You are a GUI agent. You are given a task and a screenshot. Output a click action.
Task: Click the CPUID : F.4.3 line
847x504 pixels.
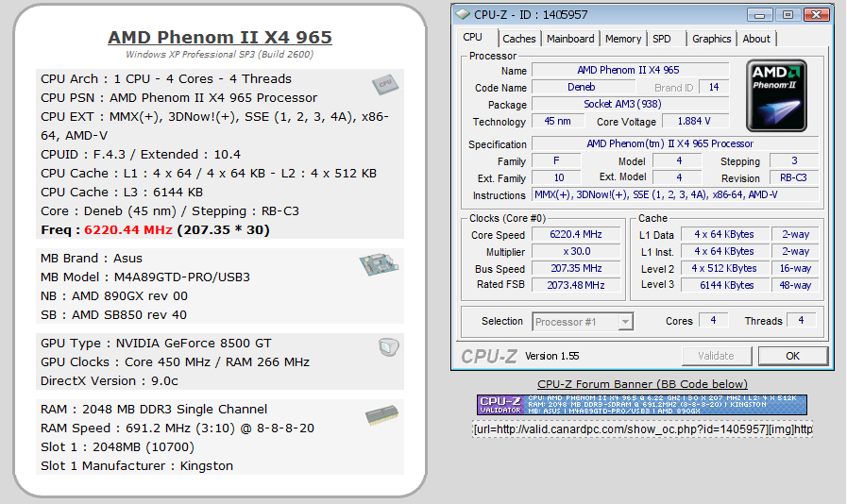141,155
